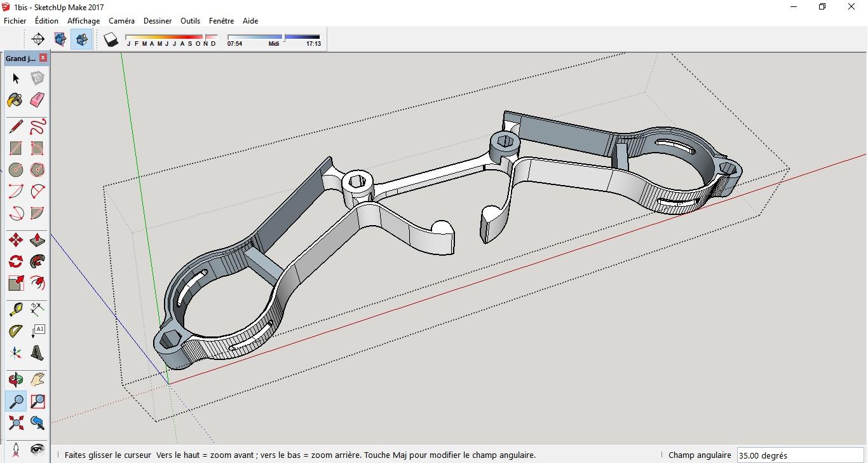Select the Protractor tool
Image resolution: width=868 pixels, height=463 pixels.
pos(16,331)
